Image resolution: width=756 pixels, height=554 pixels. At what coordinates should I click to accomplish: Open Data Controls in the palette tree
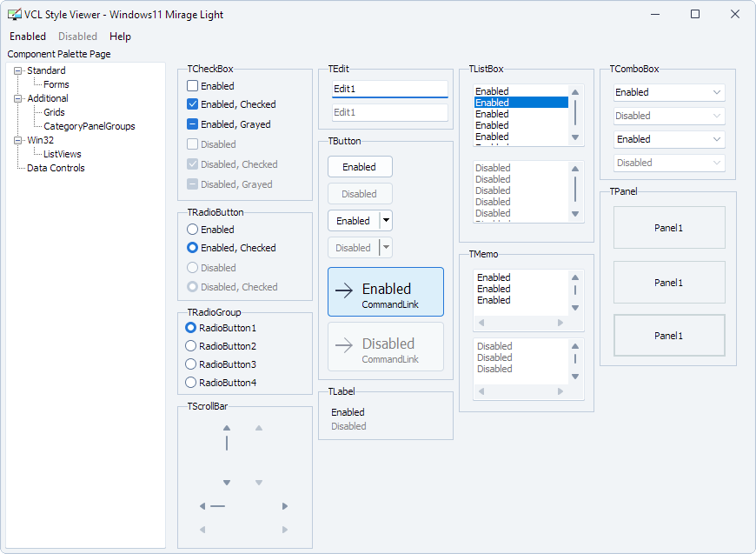(56, 169)
